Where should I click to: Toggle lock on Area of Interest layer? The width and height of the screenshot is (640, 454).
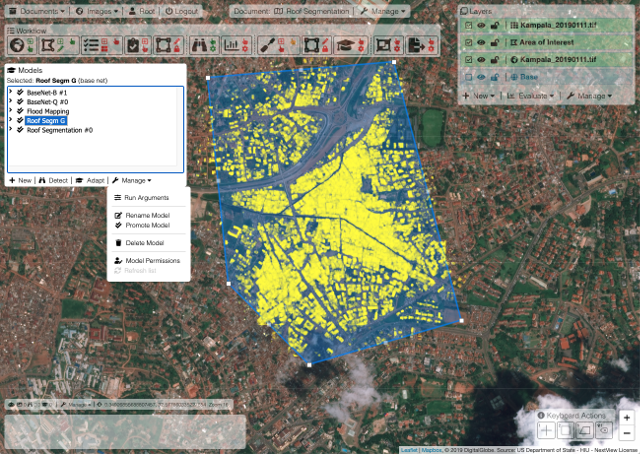pos(494,43)
